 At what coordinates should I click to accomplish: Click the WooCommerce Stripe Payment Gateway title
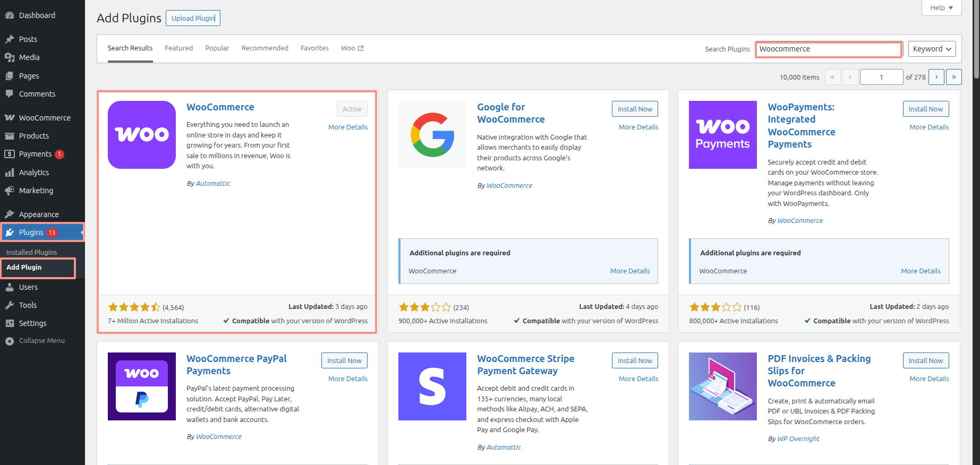coord(526,365)
